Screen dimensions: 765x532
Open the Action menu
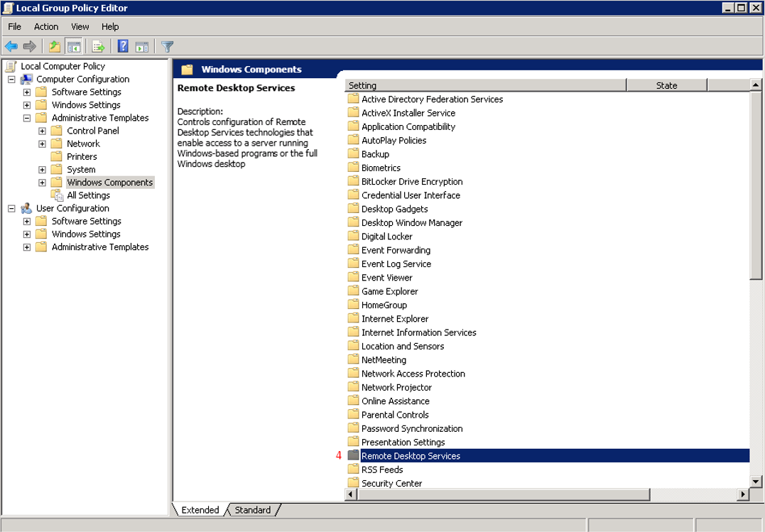pyautogui.click(x=46, y=27)
